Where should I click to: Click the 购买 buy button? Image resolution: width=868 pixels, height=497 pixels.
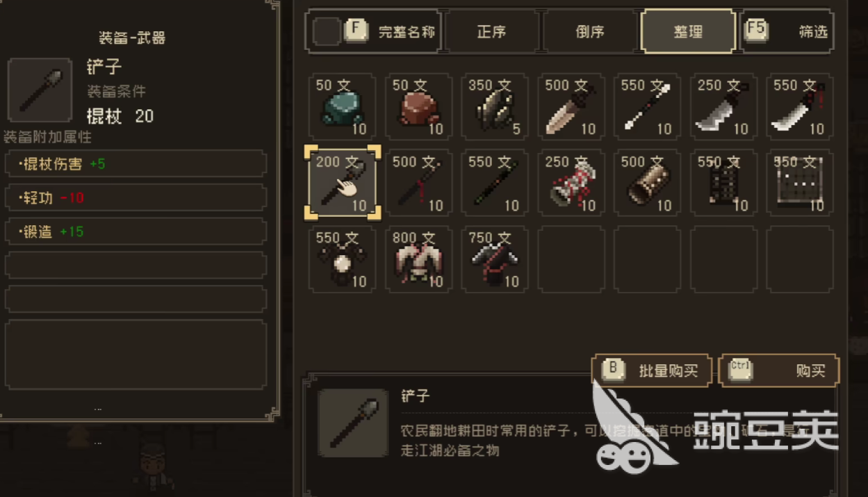point(780,370)
